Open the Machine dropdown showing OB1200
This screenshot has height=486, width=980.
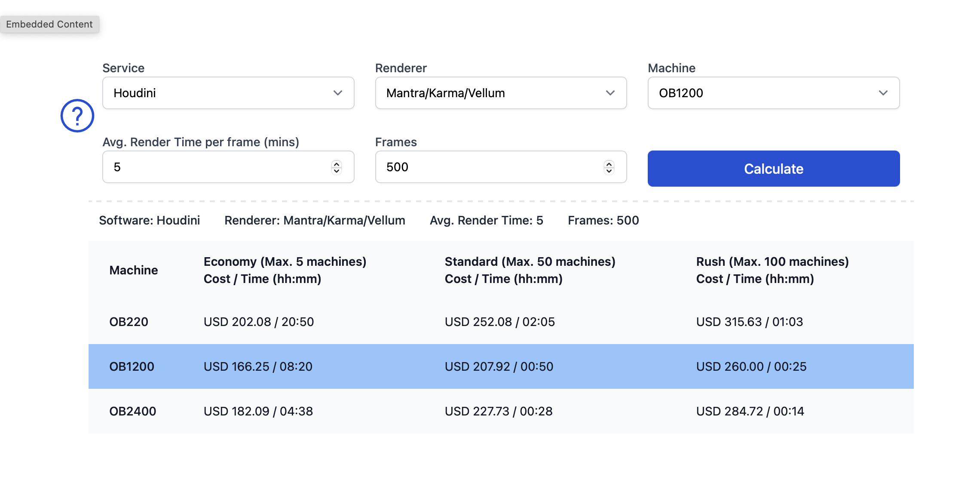pyautogui.click(x=774, y=93)
